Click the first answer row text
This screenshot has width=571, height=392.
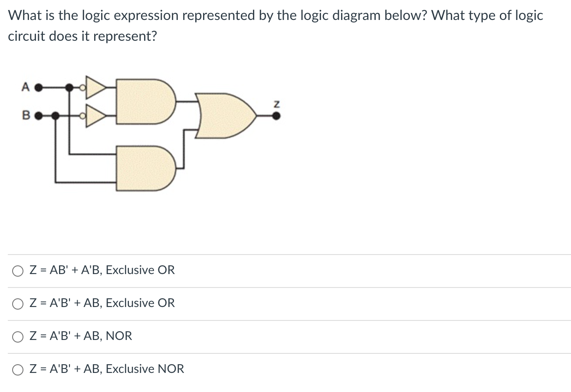point(102,270)
